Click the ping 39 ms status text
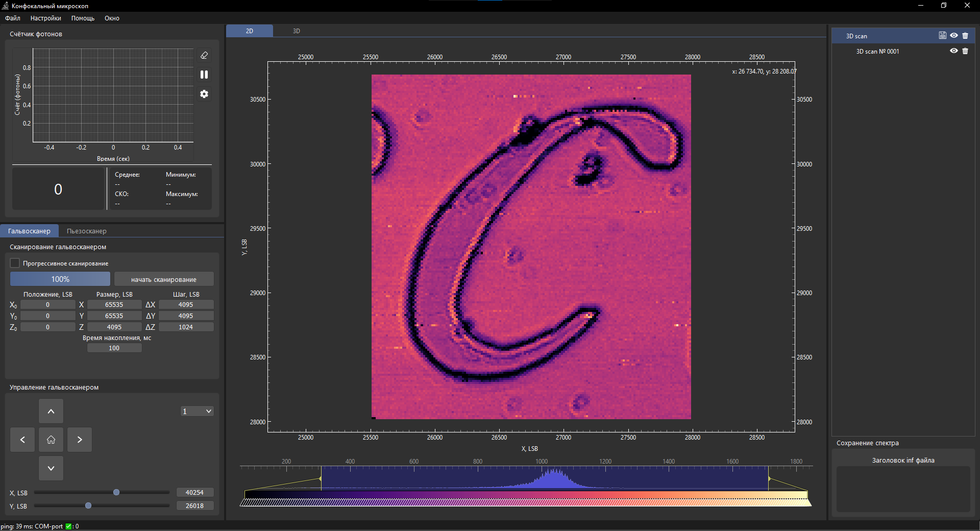The height and width of the screenshot is (531, 980). pyautogui.click(x=16, y=526)
